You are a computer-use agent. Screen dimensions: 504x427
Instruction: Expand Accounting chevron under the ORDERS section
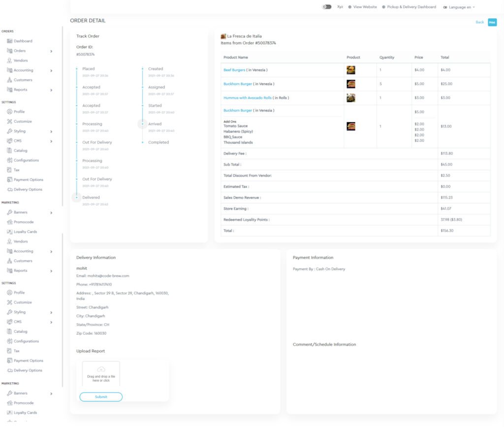(x=51, y=70)
